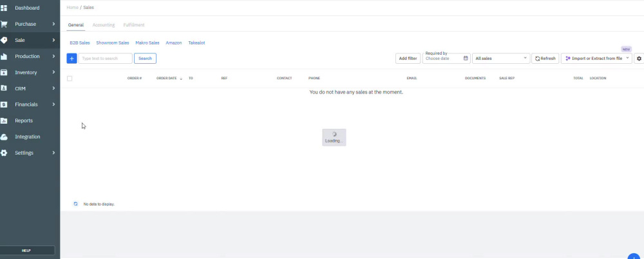
Task: Click the Dashboard grid icon
Action: 4,8
